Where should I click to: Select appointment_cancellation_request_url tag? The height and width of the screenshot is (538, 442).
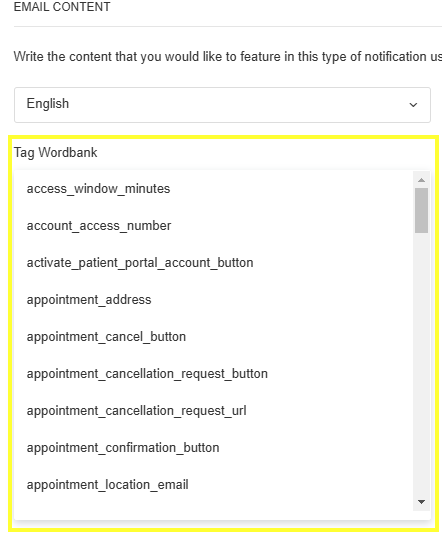[x=137, y=411]
